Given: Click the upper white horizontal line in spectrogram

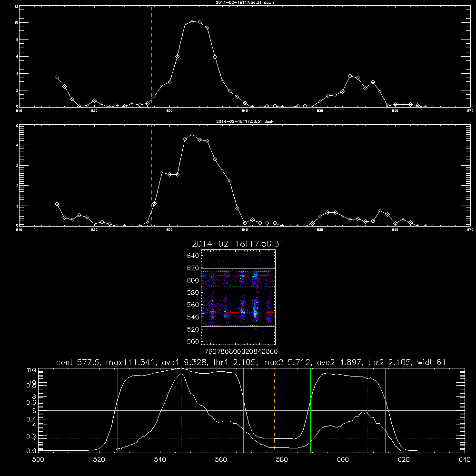Looking at the screenshot, I should [x=238, y=268].
